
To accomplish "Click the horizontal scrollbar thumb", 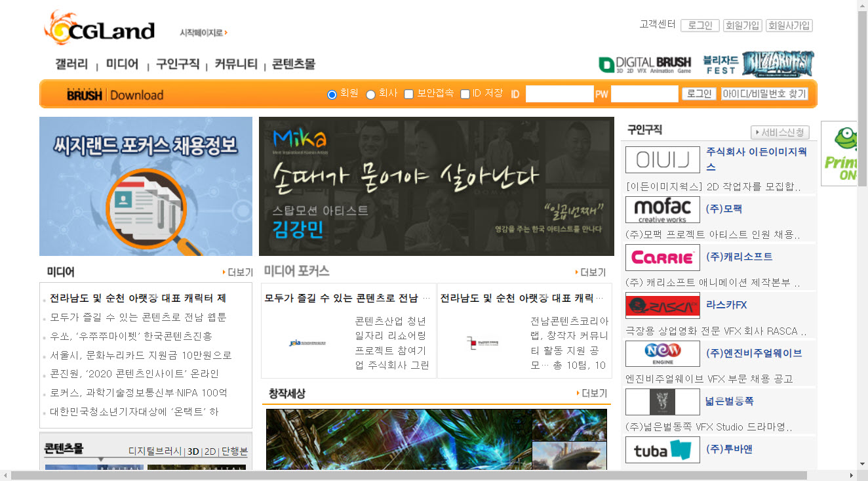I will (x=409, y=476).
